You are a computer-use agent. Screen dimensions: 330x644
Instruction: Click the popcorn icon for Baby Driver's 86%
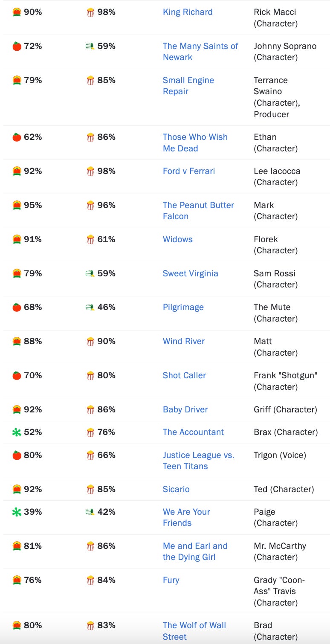(x=90, y=410)
